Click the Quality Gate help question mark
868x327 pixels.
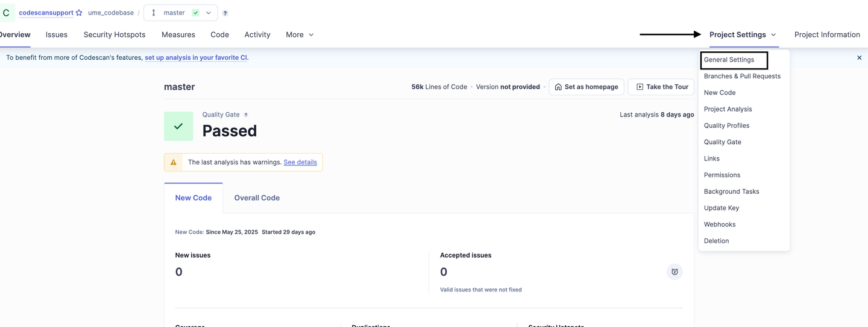point(246,115)
